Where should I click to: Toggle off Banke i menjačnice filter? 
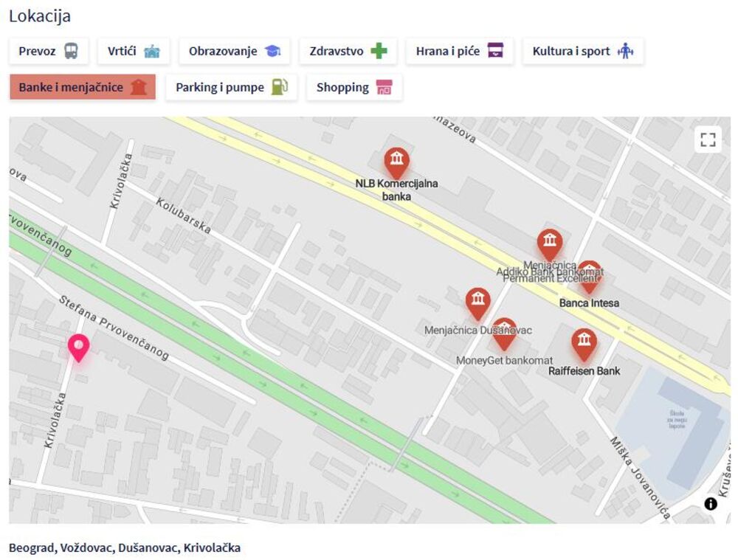(x=82, y=87)
